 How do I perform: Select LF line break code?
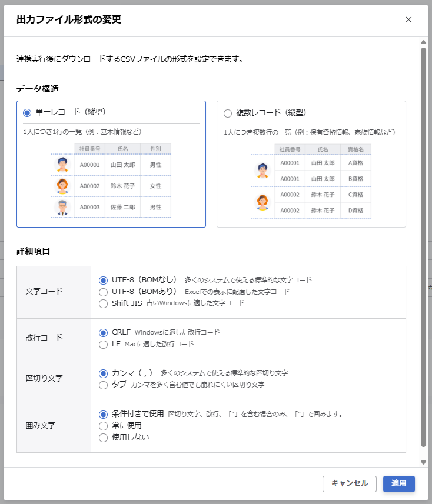pos(104,344)
